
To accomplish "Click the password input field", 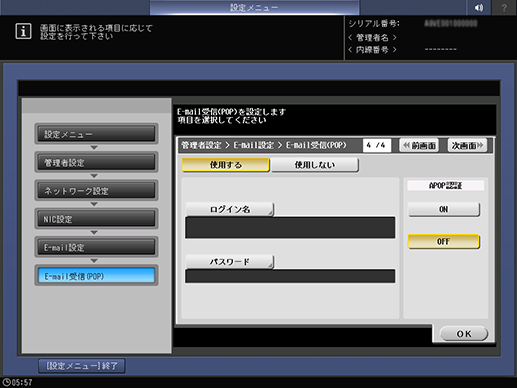I will tap(290, 276).
